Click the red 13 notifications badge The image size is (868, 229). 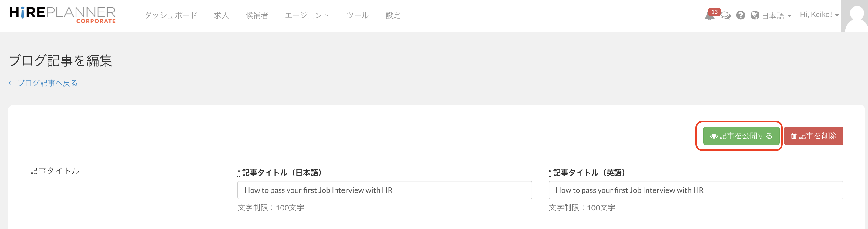[714, 12]
